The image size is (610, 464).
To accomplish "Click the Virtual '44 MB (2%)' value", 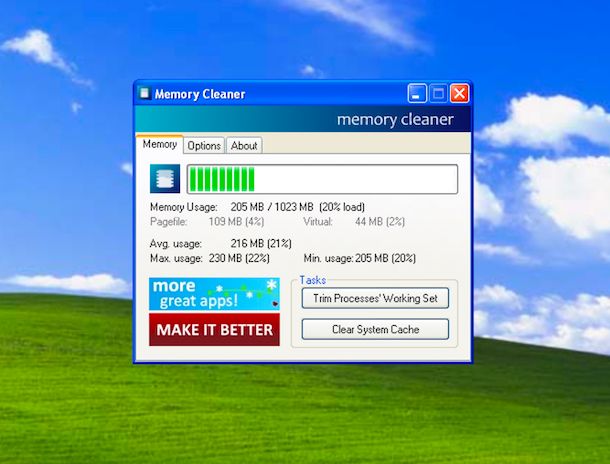I will click(x=380, y=222).
